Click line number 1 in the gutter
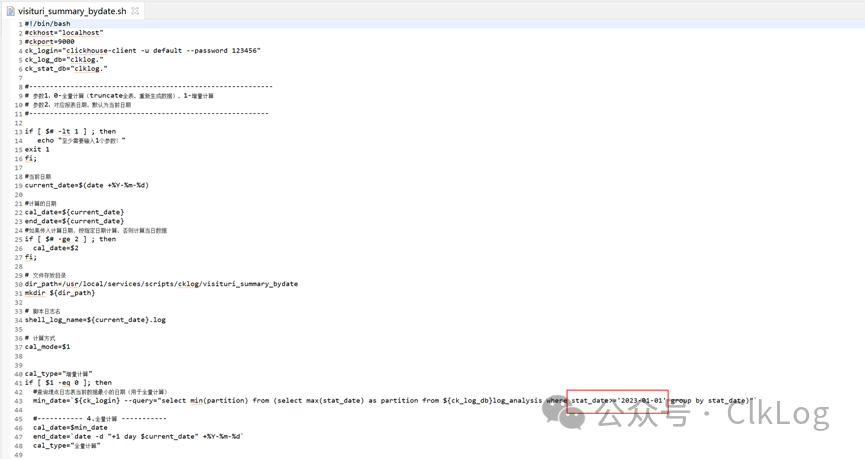Screen dimensions: 865x459 tap(20, 24)
